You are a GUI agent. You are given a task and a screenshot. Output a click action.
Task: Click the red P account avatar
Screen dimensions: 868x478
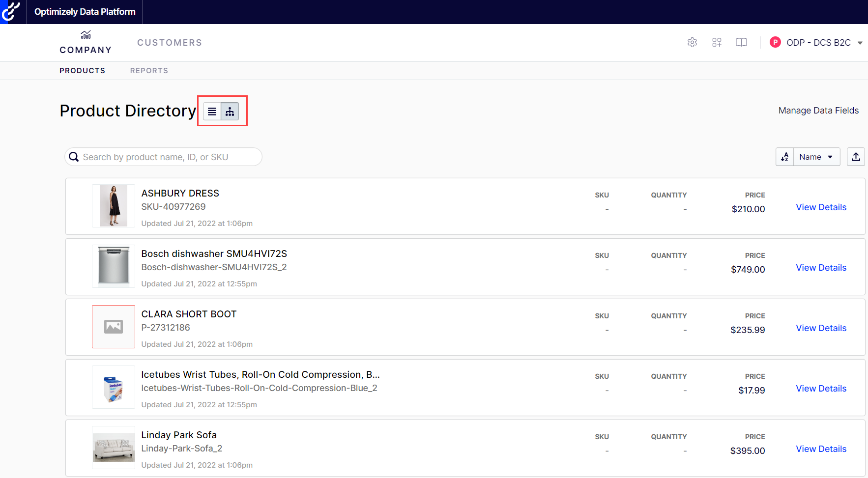[x=775, y=42]
